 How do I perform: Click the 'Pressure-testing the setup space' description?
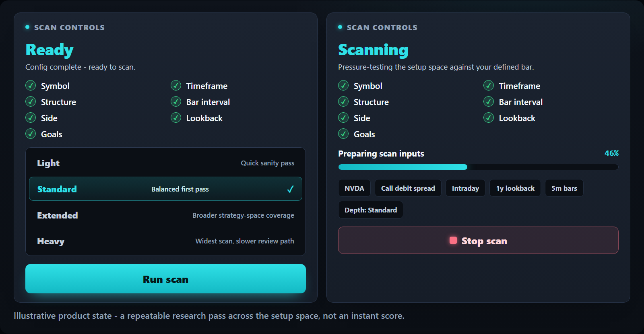pos(436,67)
